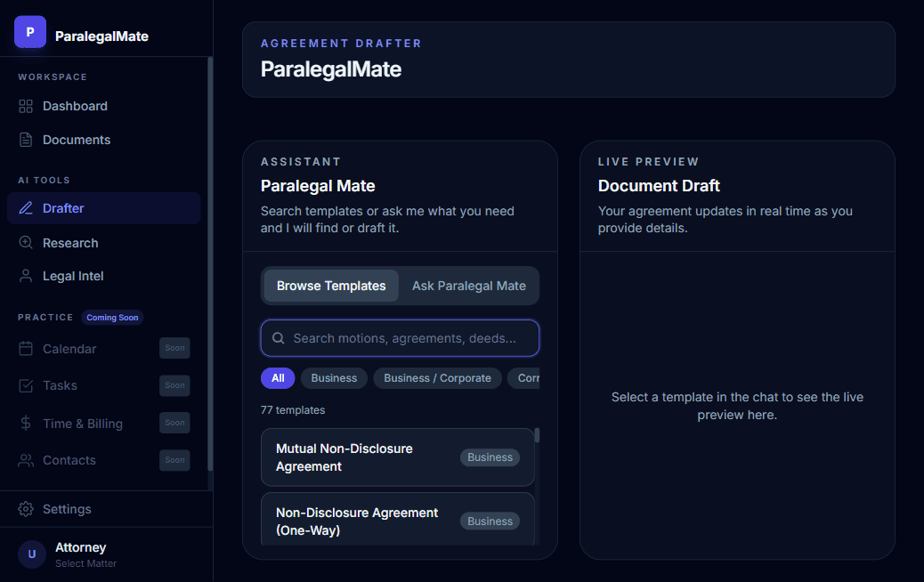
Task: Enable the Business category filter
Action: (333, 377)
